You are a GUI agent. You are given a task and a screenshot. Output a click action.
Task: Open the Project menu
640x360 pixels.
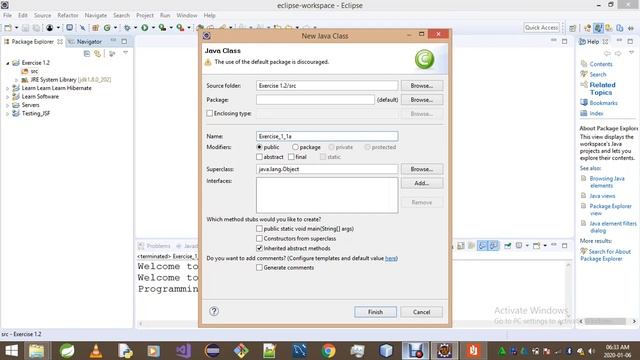pos(145,15)
